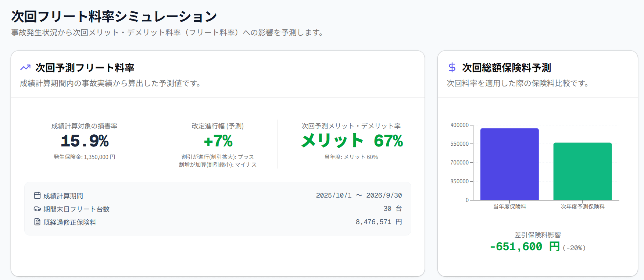Screen dimensions: 644x280
Task: Click the 700000 y-axis tick label
Action: [459, 163]
